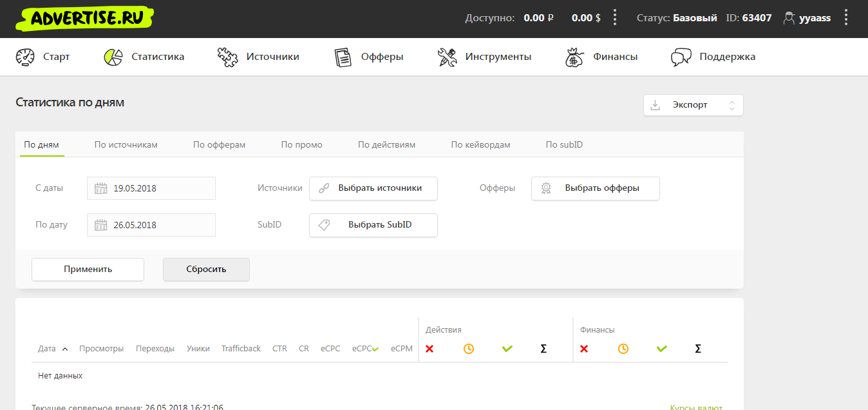The width and height of the screenshot is (868, 410).
Task: Open the balance options three-dot menu
Action: point(615,17)
